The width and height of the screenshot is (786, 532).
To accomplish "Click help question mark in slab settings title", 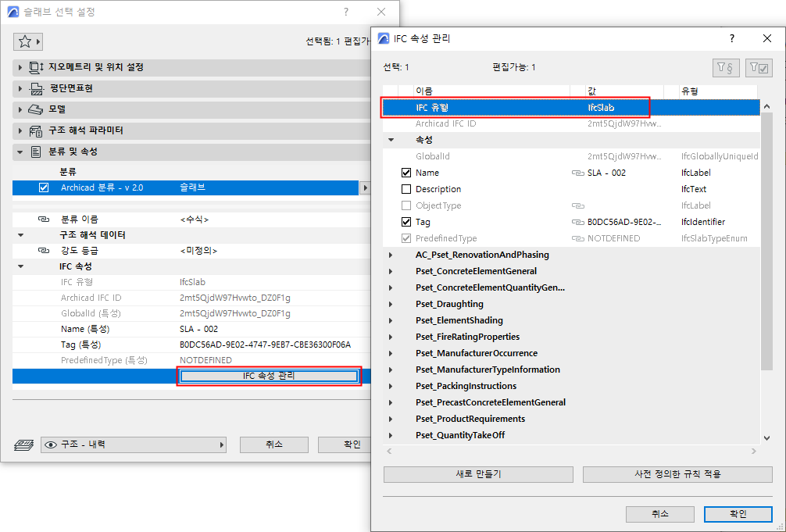I will (346, 12).
